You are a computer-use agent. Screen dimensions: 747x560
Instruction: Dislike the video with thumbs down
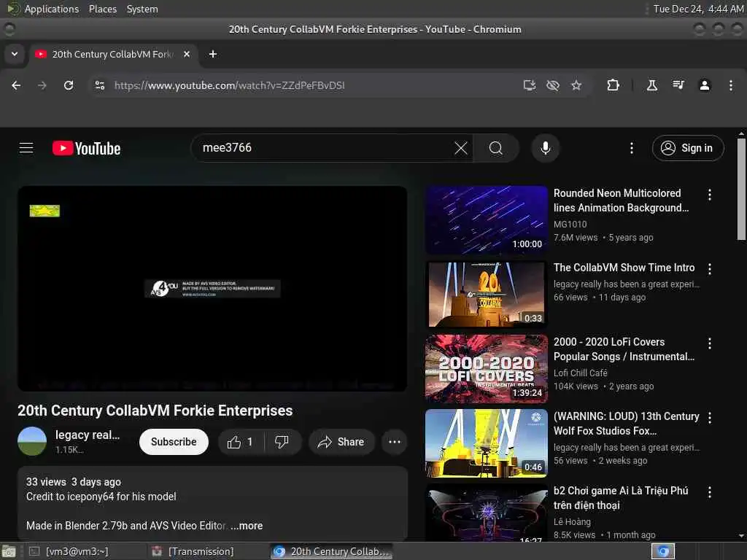(282, 442)
